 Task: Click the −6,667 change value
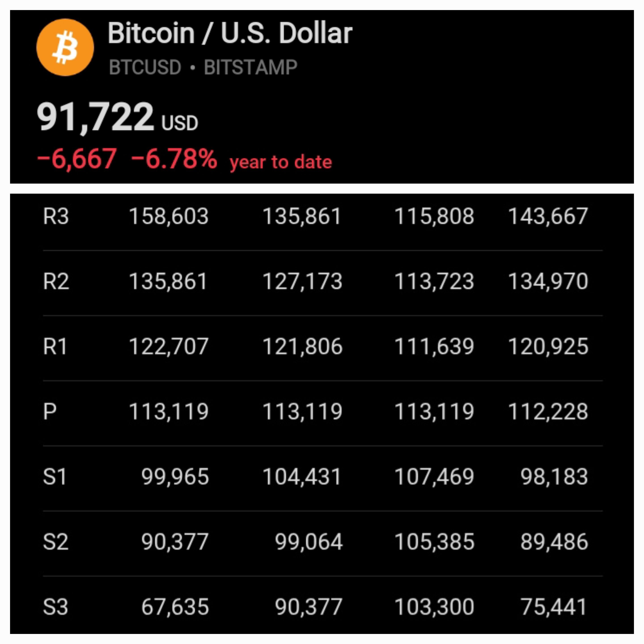77,159
